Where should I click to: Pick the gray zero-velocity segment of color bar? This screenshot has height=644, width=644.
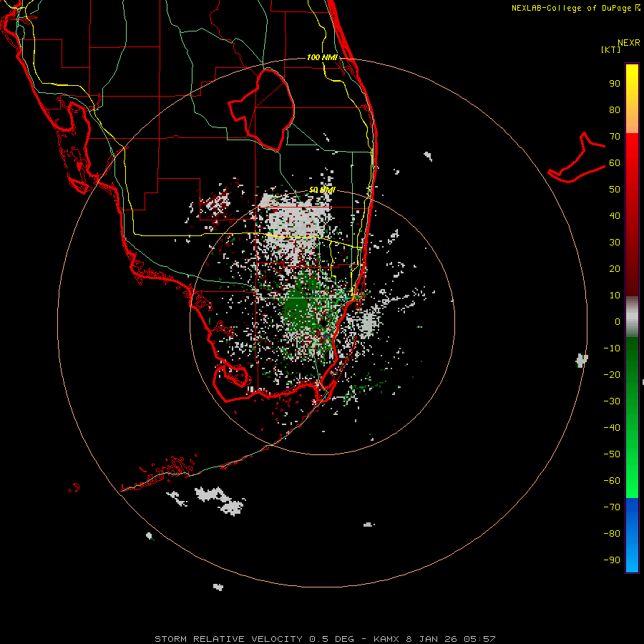click(632, 317)
